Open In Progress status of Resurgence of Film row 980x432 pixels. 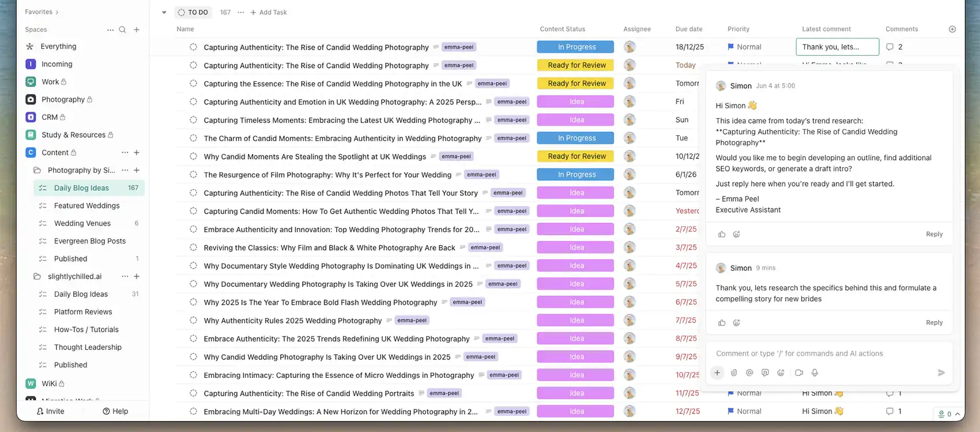coord(575,175)
